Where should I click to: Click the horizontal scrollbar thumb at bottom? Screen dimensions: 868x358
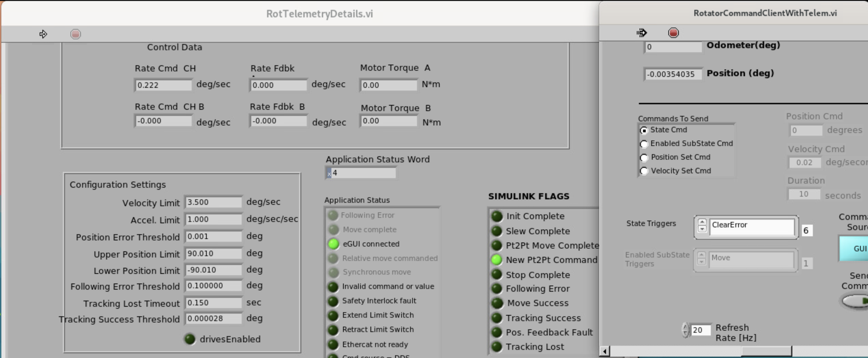click(x=766, y=351)
